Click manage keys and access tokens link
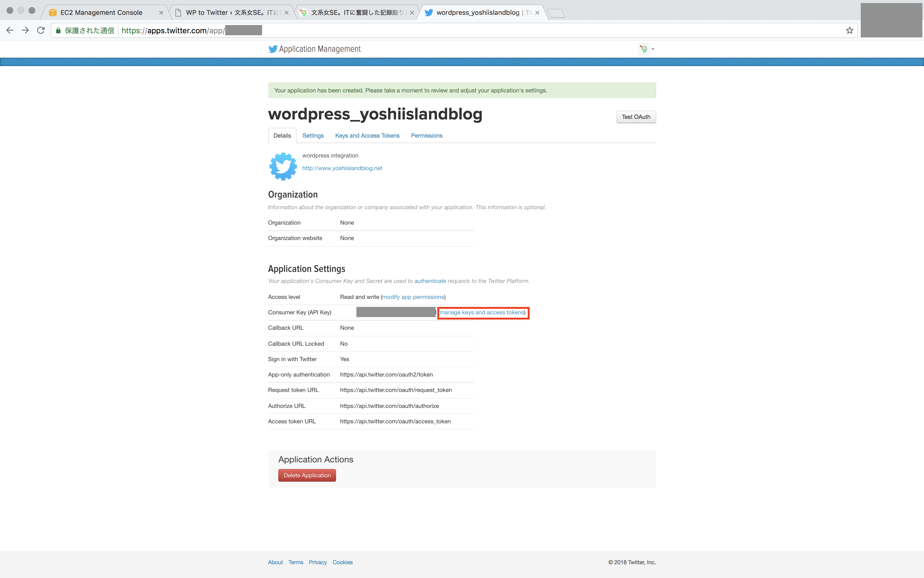The image size is (924, 578). (x=482, y=312)
